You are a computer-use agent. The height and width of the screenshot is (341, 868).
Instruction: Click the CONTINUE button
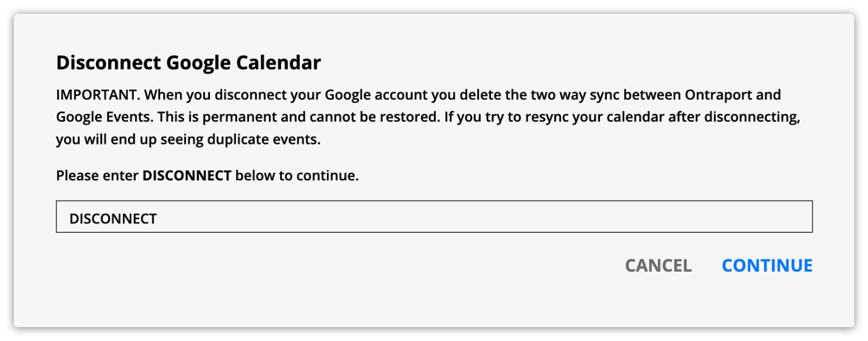click(767, 266)
